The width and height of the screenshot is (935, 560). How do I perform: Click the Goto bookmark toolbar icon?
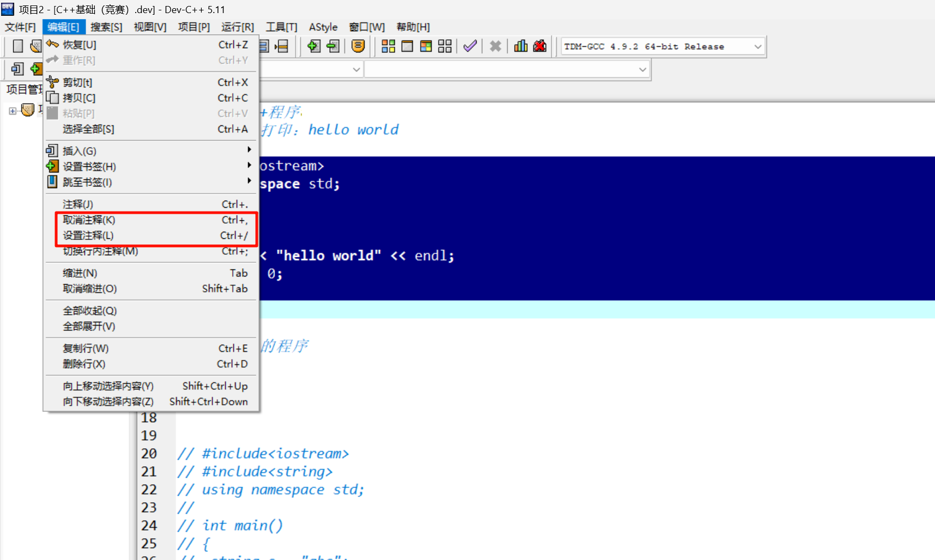tap(333, 46)
